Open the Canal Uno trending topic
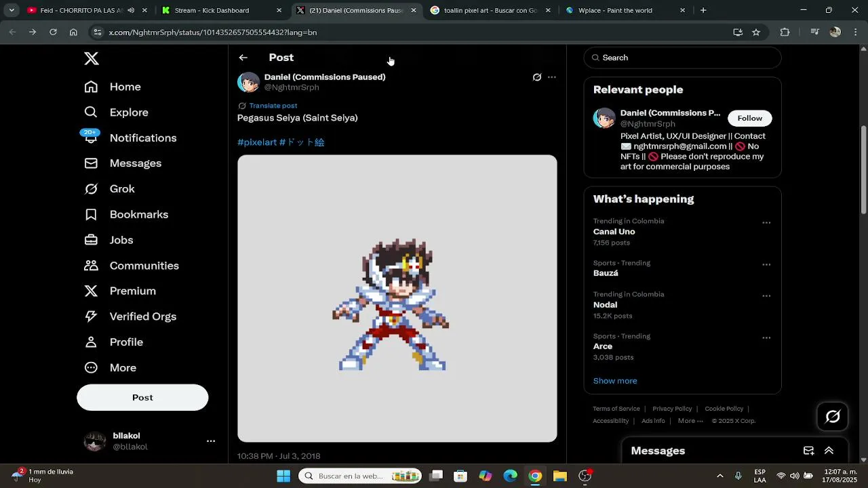868x488 pixels. (614, 232)
